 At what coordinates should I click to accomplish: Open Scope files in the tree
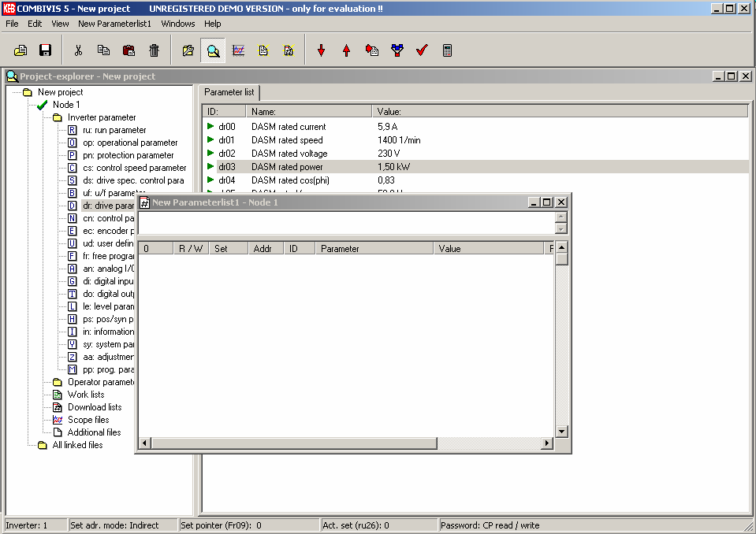click(88, 419)
